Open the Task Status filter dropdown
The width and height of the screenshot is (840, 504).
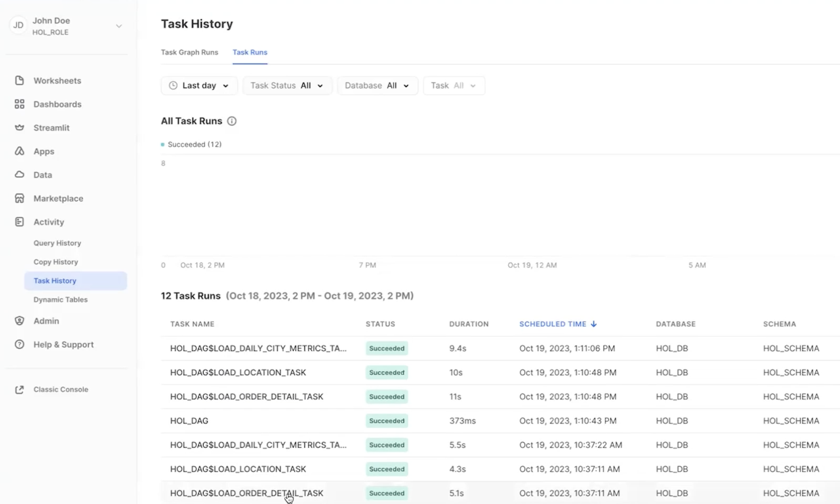click(287, 86)
